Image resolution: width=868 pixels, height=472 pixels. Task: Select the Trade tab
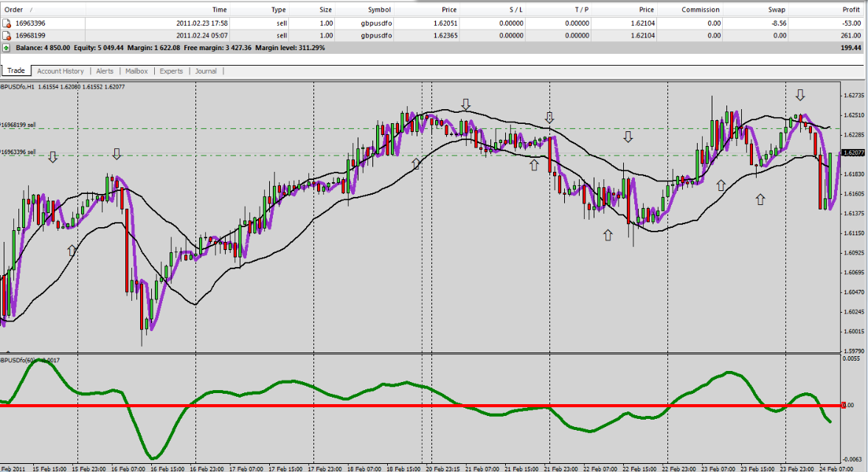click(x=16, y=71)
